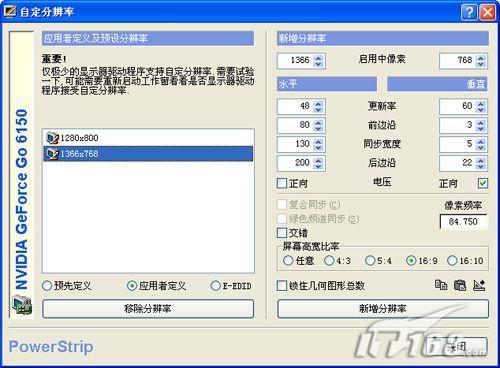The height and width of the screenshot is (368, 500).
Task: Select the 5:4 aspect ratio
Action: pyautogui.click(x=370, y=260)
